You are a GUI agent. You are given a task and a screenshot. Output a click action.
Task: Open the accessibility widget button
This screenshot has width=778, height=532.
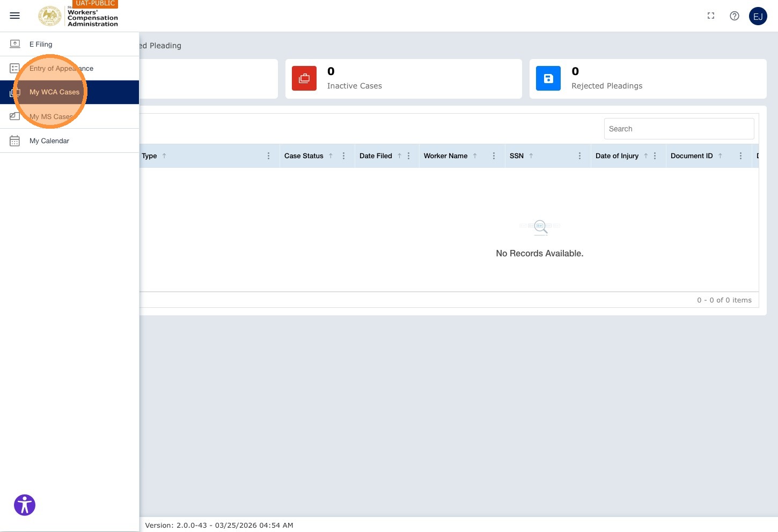click(25, 505)
